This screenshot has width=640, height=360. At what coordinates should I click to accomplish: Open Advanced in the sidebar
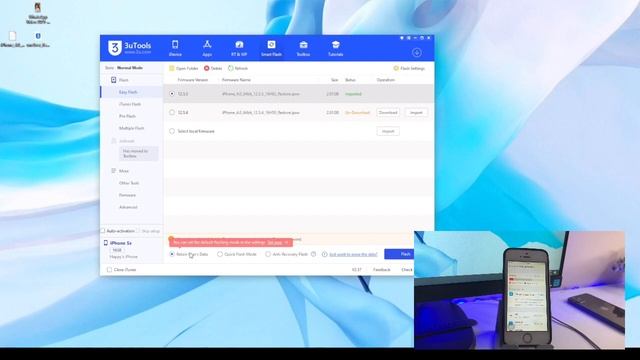point(128,207)
